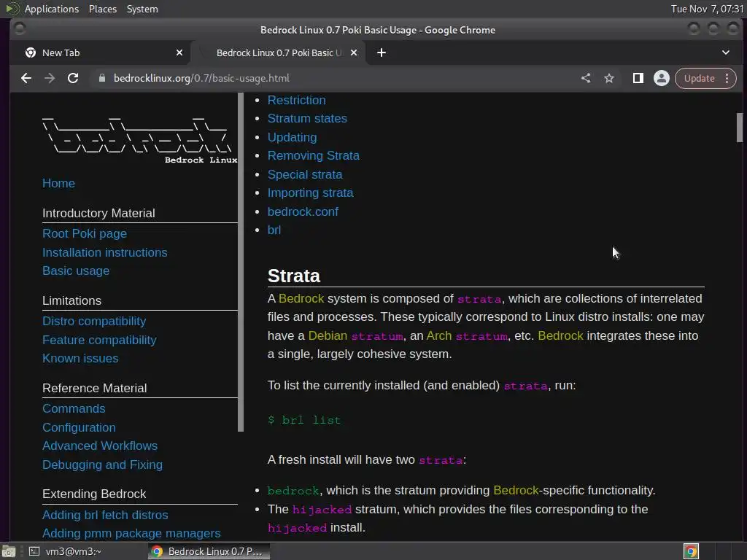Click the clock showing Tue Nov 7

(707, 9)
